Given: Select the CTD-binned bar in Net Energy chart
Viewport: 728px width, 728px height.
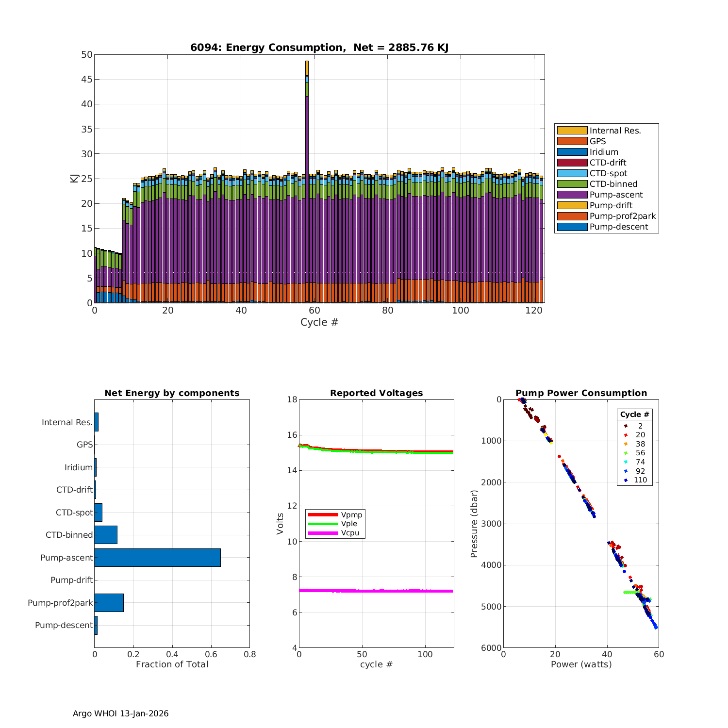Looking at the screenshot, I should pyautogui.click(x=106, y=535).
